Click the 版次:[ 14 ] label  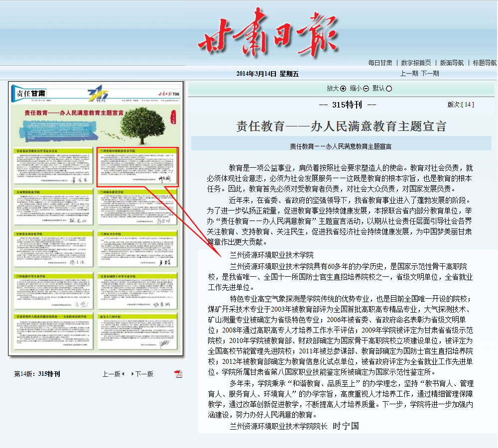[461, 105]
